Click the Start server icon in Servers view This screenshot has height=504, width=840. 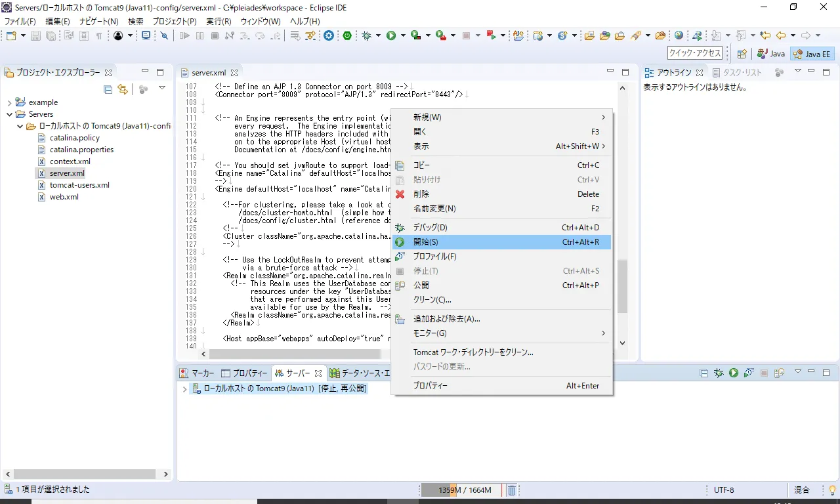(x=734, y=373)
